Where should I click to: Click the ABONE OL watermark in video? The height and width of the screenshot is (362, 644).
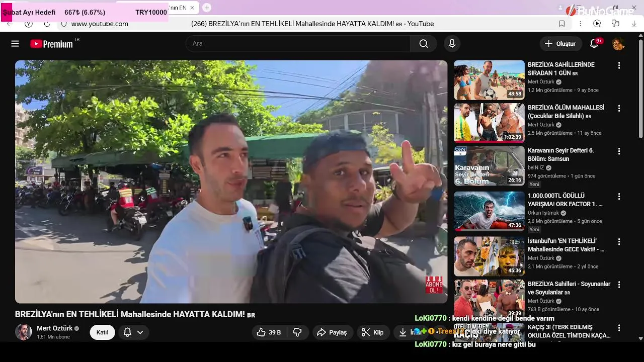434,285
